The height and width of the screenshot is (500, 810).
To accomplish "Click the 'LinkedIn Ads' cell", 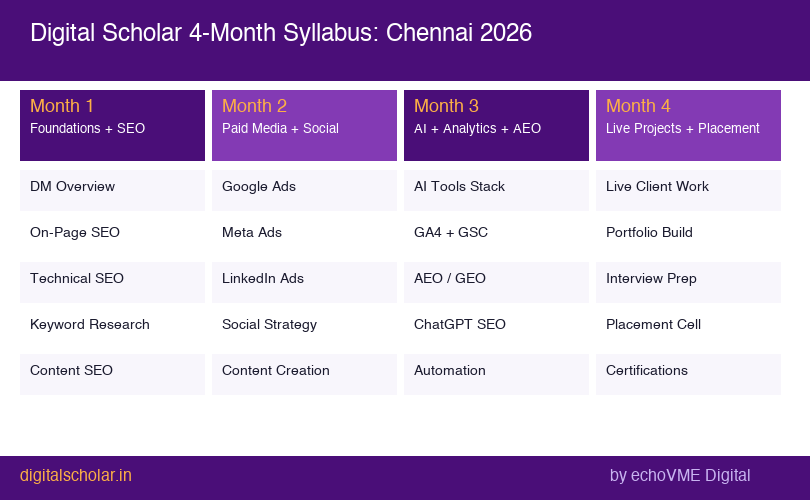I will 304,282.
